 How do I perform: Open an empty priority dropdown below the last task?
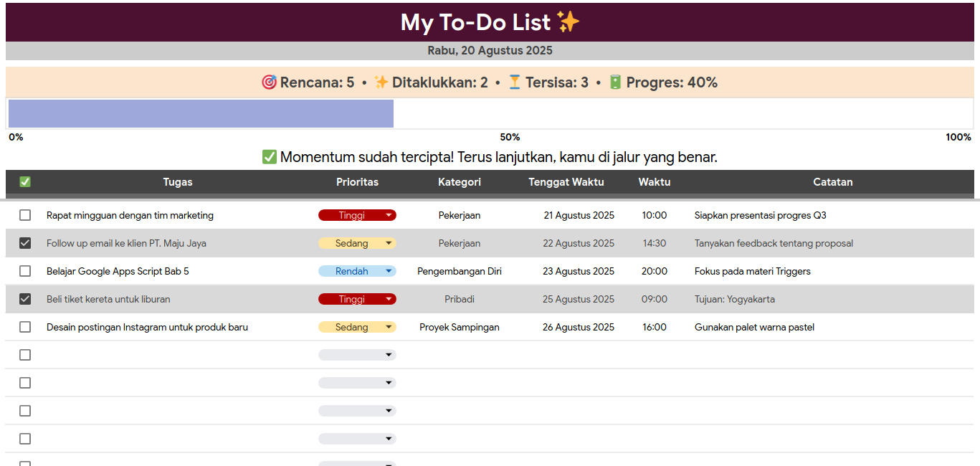[x=388, y=355]
